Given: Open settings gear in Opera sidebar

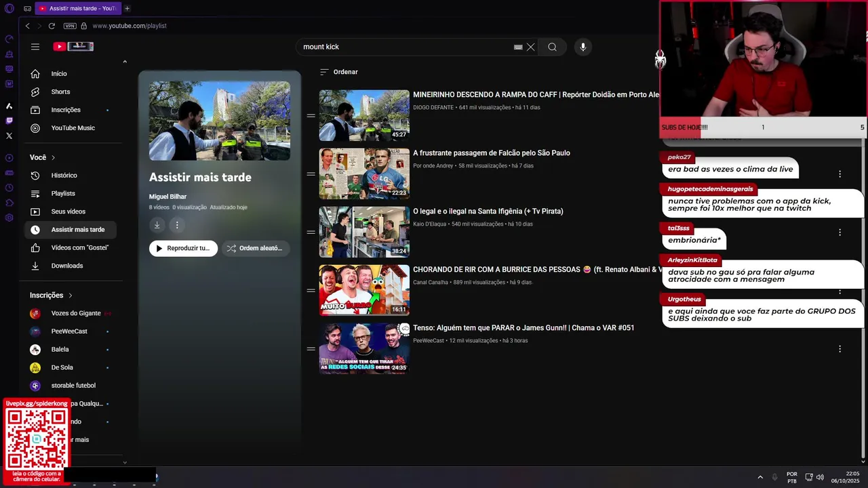Looking at the screenshot, I should pyautogui.click(x=9, y=218).
